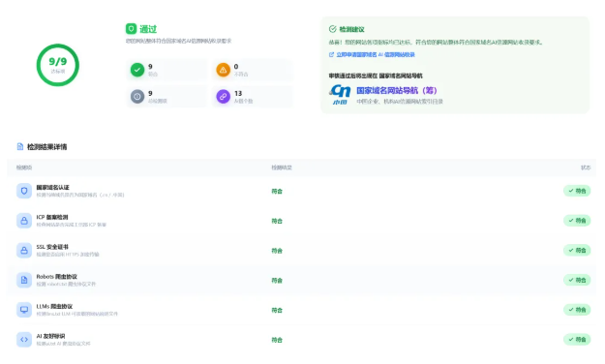Click the 9/9 score progress ring
This screenshot has width=605, height=364.
pos(58,65)
